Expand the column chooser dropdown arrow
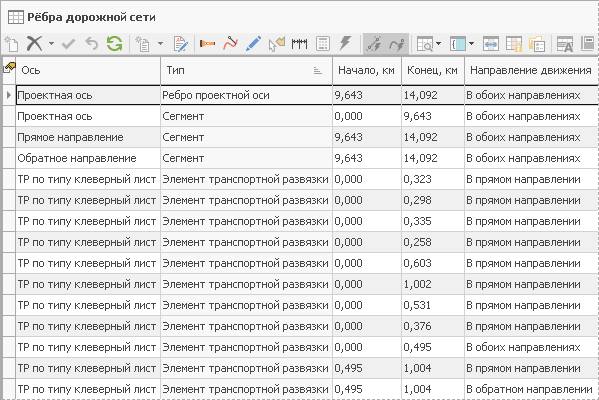 click(472, 44)
